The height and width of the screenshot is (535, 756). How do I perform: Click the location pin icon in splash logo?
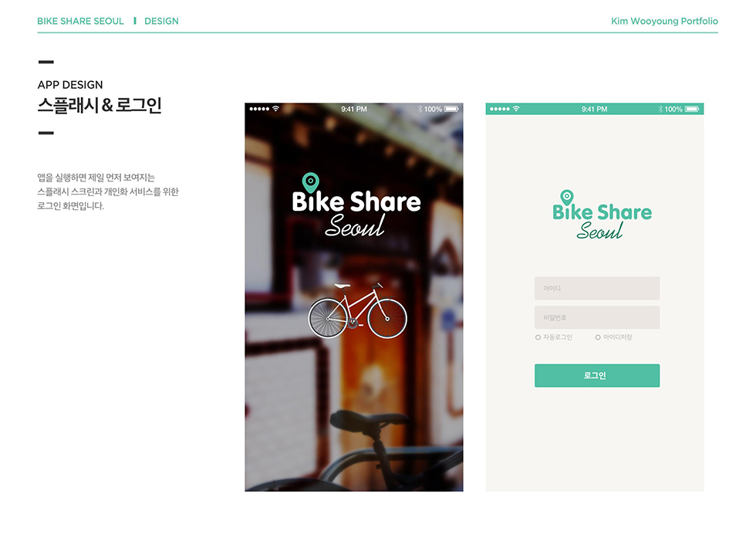coord(310,182)
